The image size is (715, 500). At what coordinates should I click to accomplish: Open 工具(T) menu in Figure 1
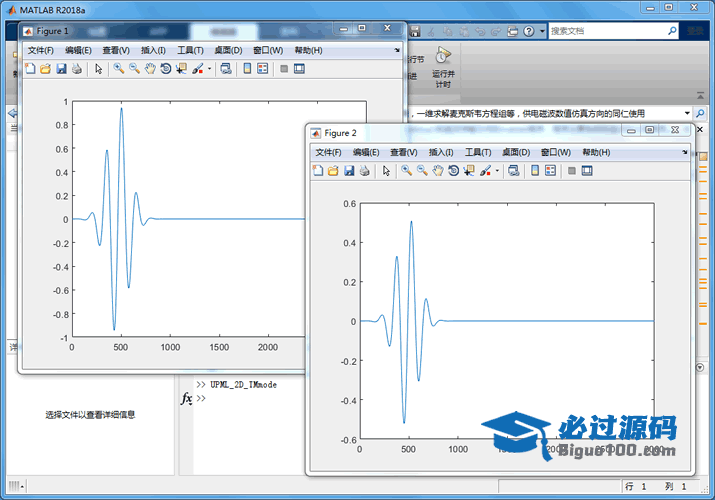point(190,51)
